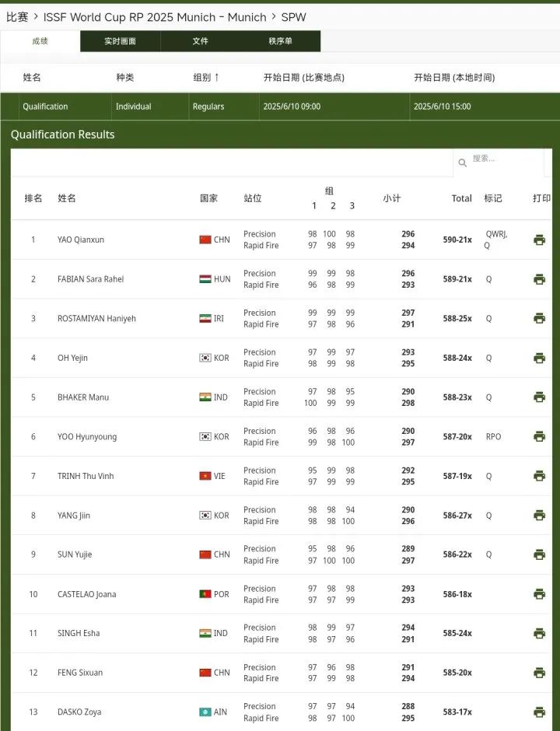
Task: Open the 成绩 tab
Action: pos(40,41)
